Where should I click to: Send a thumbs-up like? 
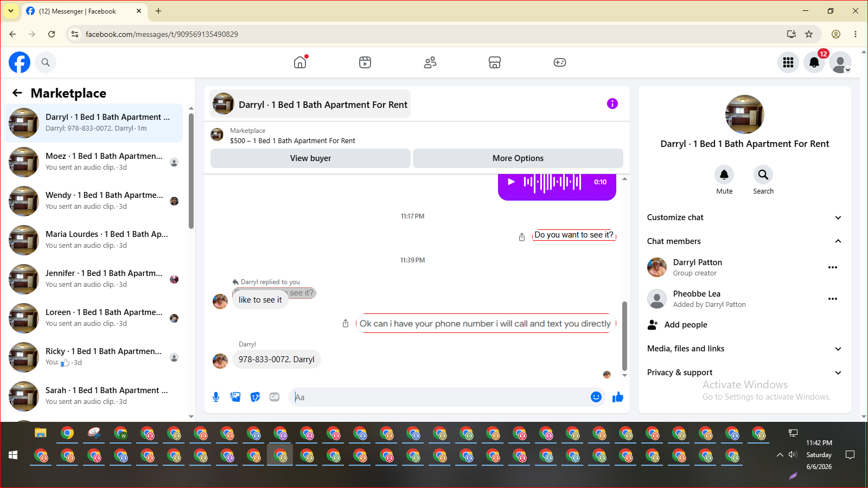618,397
